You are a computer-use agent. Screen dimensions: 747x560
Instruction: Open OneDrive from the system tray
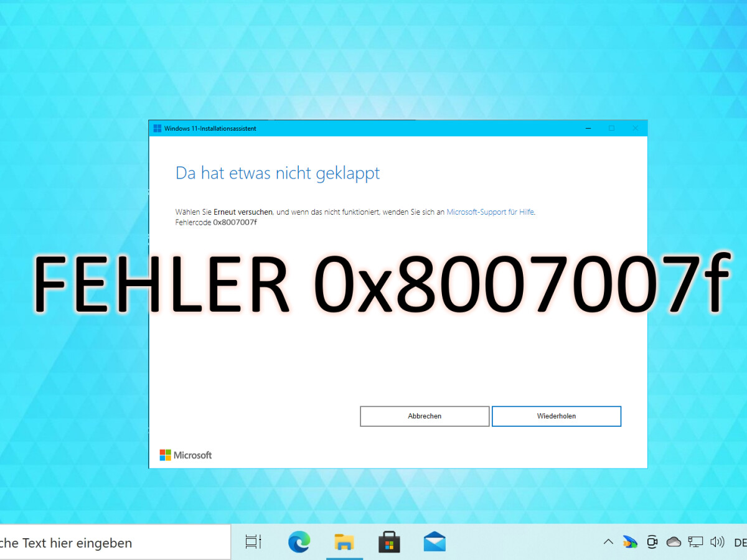(x=674, y=542)
